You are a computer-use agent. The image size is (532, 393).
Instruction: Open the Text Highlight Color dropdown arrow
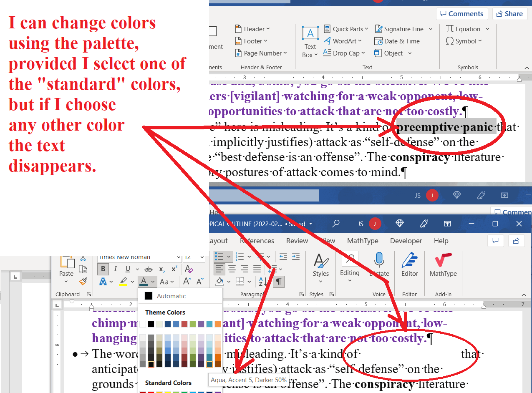(x=131, y=282)
